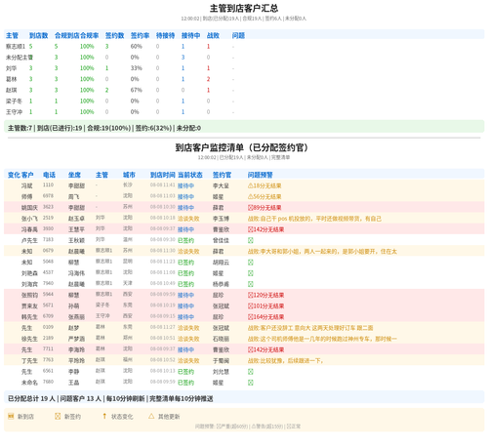Select the 当前状态 column header
Screen dimensions: 488x448
[190, 175]
